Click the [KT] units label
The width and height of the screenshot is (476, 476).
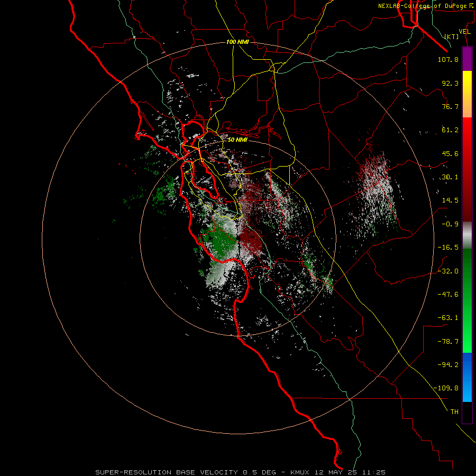click(452, 36)
